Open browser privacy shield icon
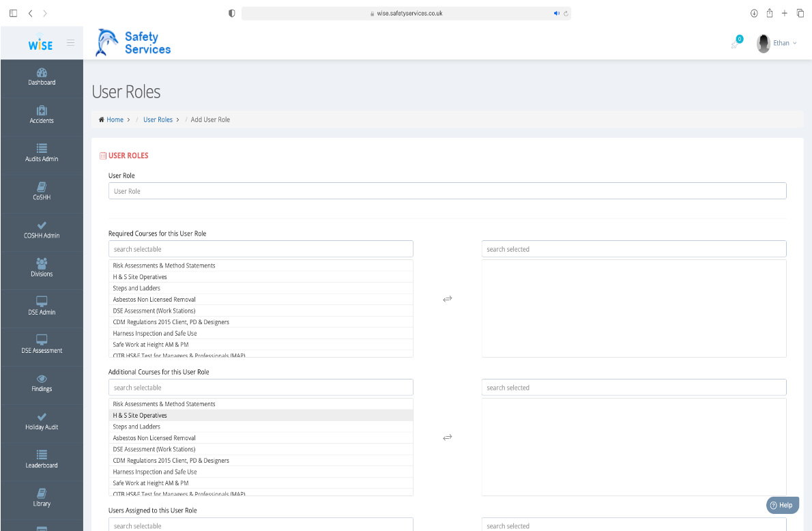 pos(231,14)
